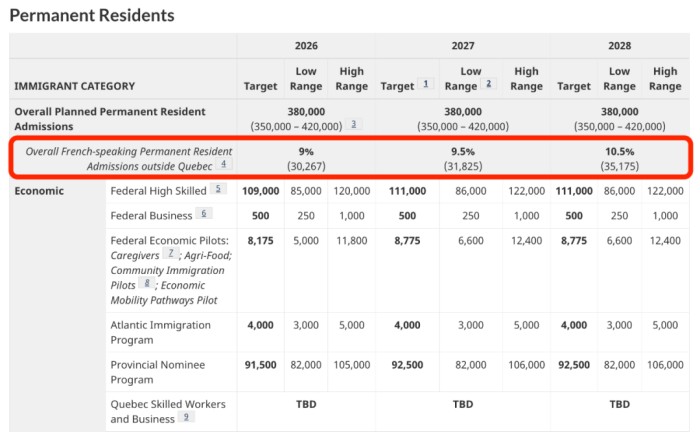700x432 pixels.
Task: Click footnote 9 under Quebec Skilled Workers
Action: click(x=186, y=417)
